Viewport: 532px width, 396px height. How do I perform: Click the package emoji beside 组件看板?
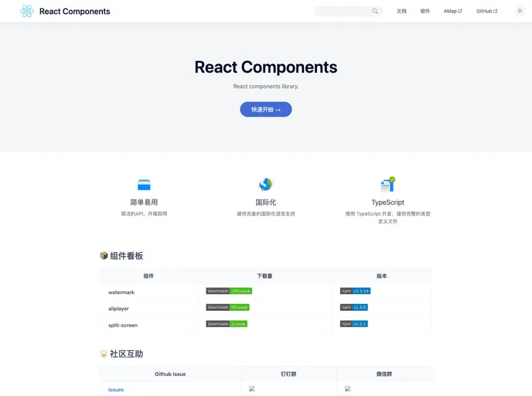pos(104,255)
